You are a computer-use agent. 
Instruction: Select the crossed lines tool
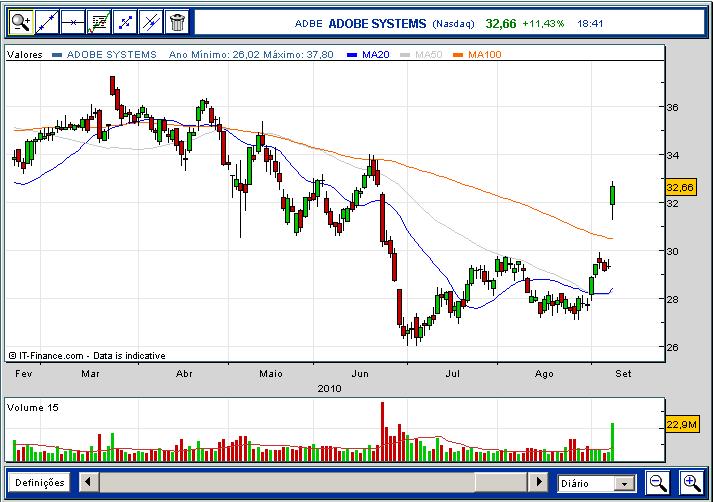coord(151,22)
